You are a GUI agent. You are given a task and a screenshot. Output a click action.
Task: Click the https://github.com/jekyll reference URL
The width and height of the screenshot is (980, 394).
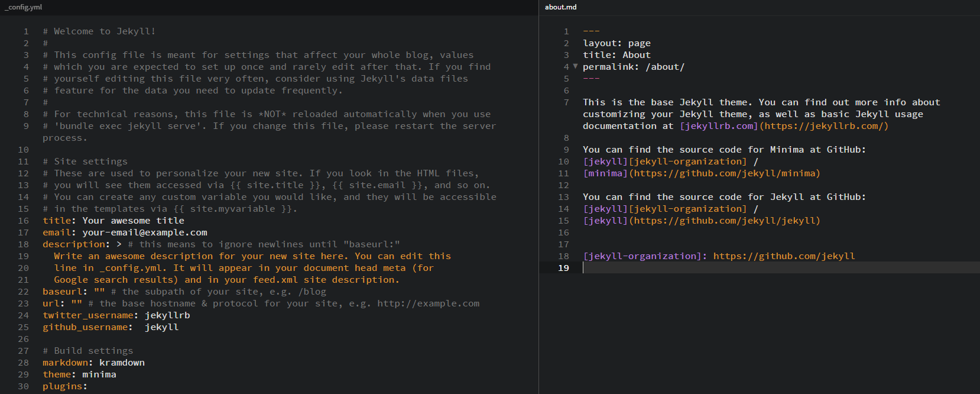tap(784, 256)
